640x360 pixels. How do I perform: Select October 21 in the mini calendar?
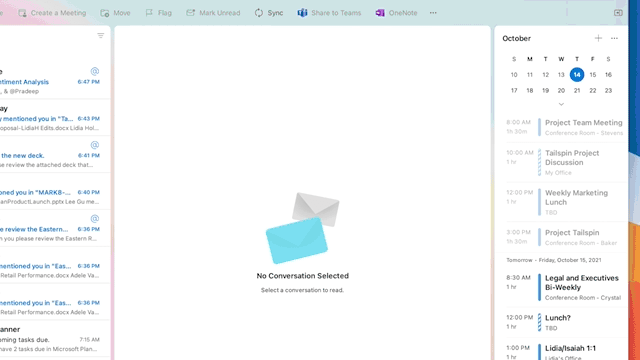(x=577, y=91)
